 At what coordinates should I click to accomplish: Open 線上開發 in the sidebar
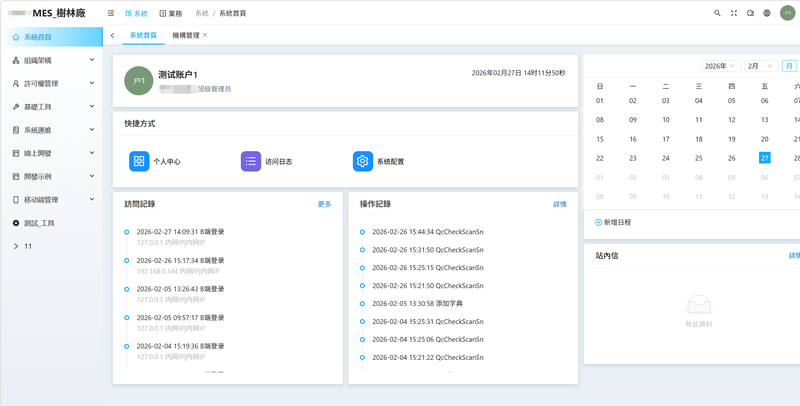coord(51,153)
